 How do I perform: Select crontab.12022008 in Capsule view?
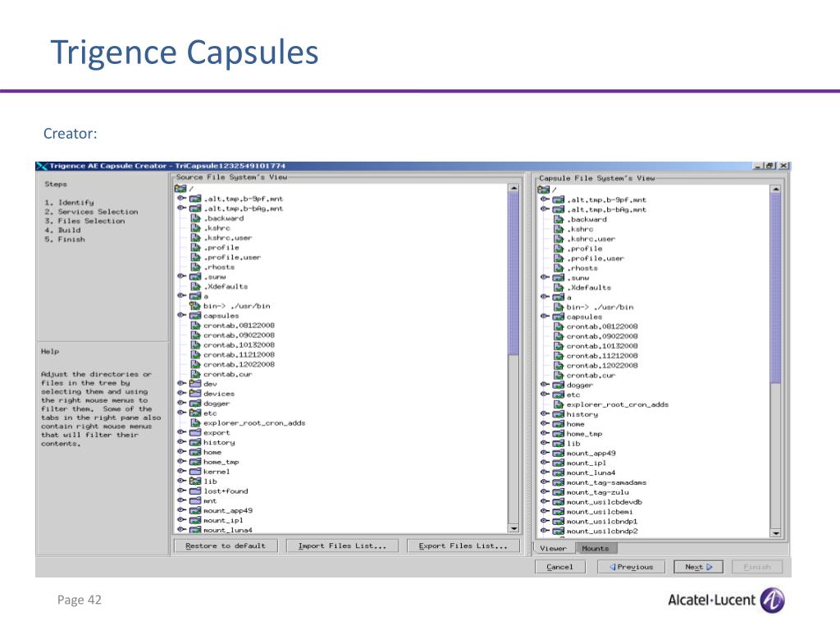tap(602, 365)
